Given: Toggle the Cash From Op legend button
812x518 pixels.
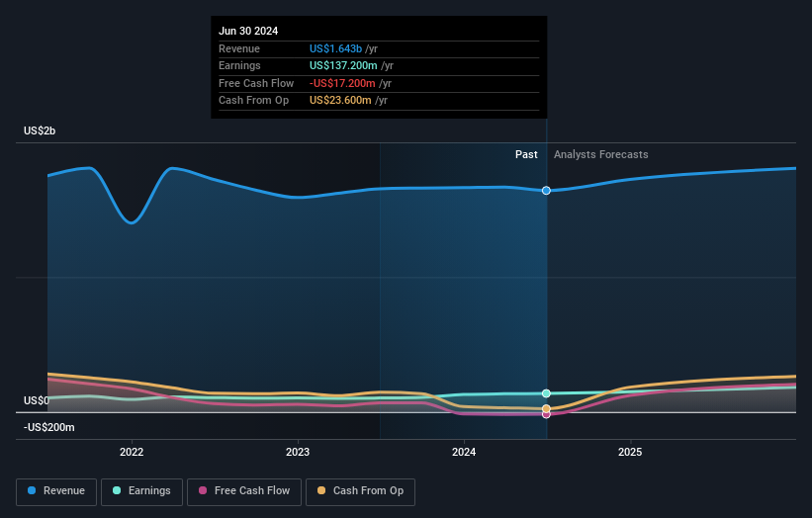Looking at the screenshot, I should click(x=360, y=491).
